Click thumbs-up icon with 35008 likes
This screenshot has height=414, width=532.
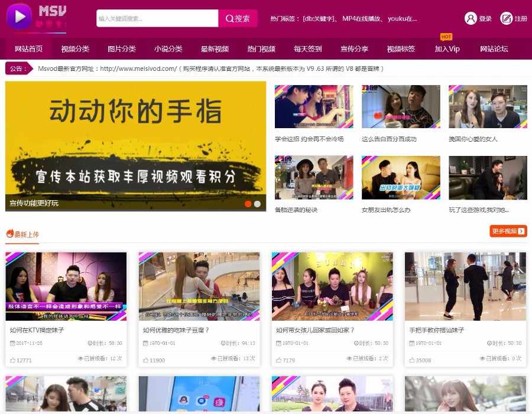click(412, 360)
